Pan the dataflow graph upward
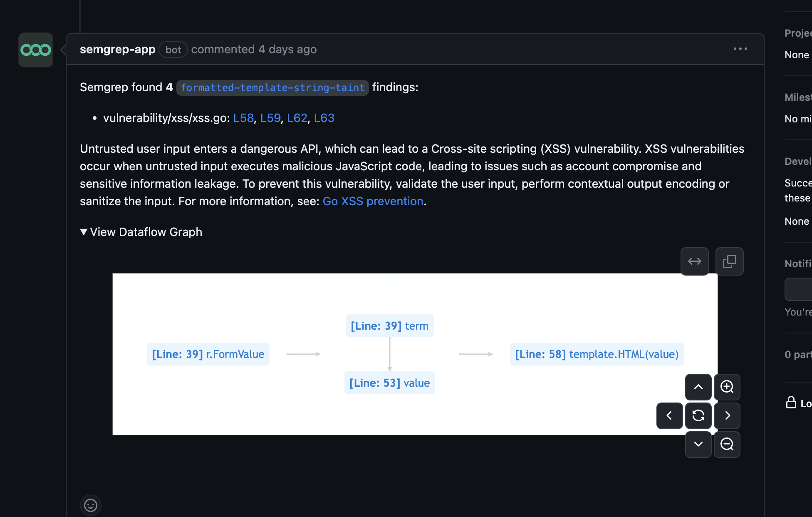The image size is (812, 517). (x=698, y=387)
